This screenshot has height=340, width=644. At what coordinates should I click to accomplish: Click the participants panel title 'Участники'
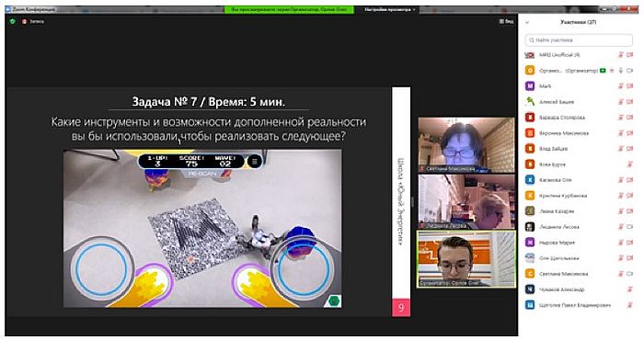coord(579,22)
